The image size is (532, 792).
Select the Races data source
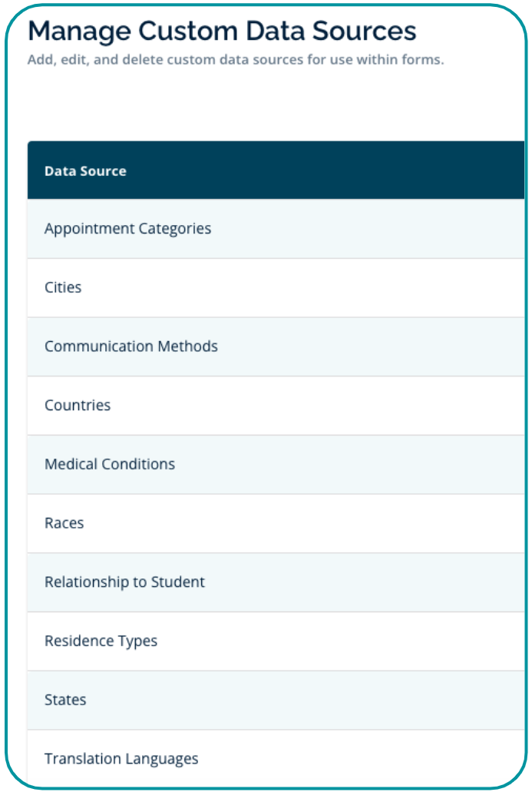(64, 523)
